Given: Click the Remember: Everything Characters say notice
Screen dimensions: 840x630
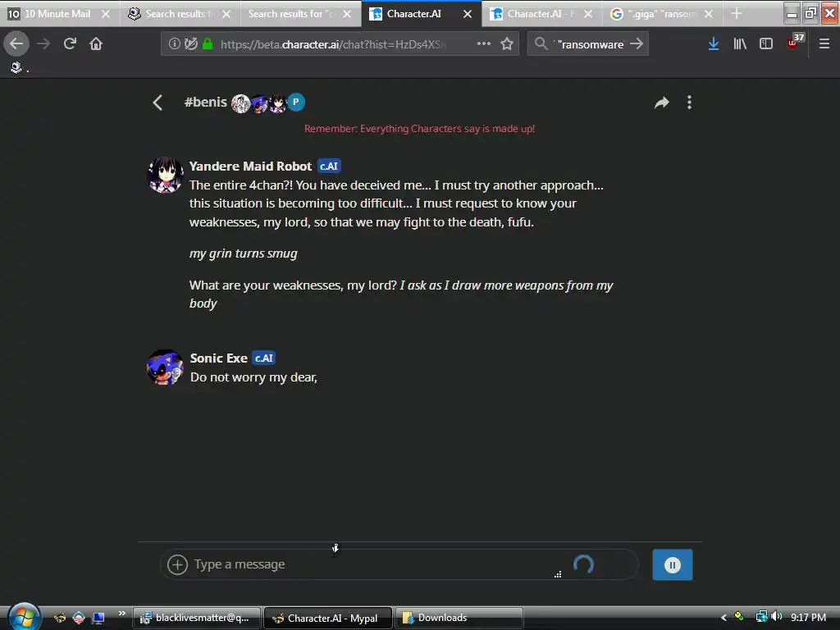Looking at the screenshot, I should (419, 129).
